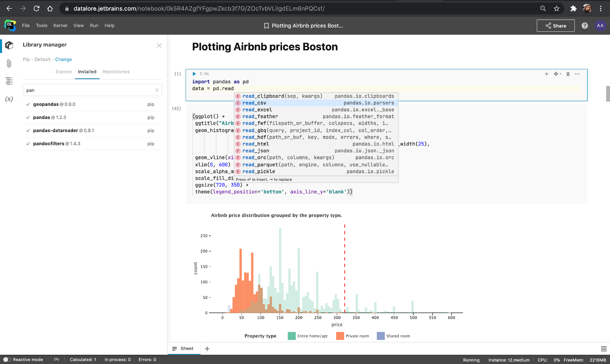Toggle Reactive mode switch
The width and height of the screenshot is (610, 364).
pyautogui.click(x=7, y=359)
